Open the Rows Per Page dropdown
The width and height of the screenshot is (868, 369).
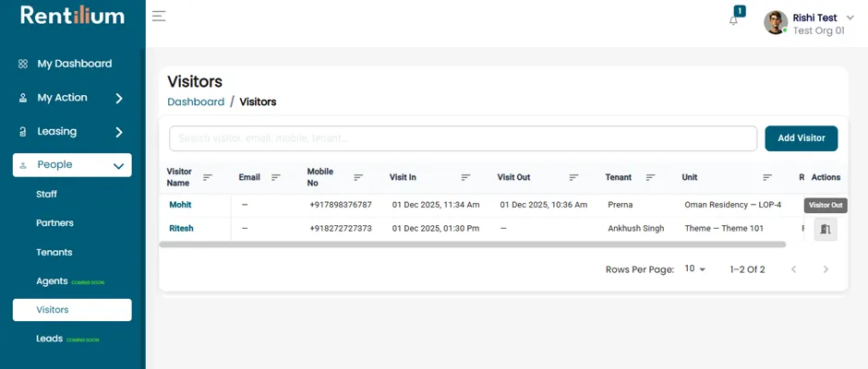[x=695, y=268]
